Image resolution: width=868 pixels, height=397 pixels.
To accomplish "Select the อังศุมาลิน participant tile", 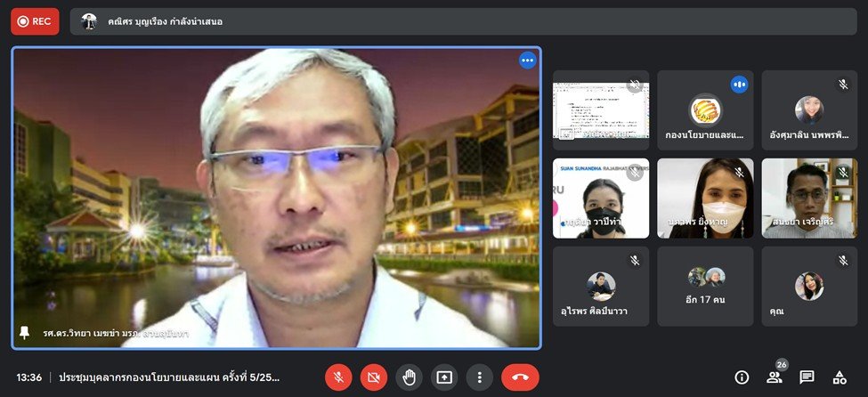I will point(808,110).
